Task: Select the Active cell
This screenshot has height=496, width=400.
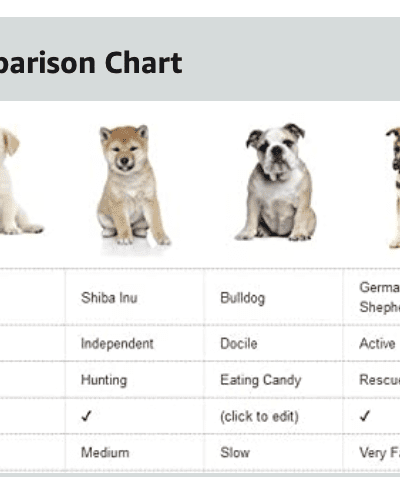Action: (372, 344)
